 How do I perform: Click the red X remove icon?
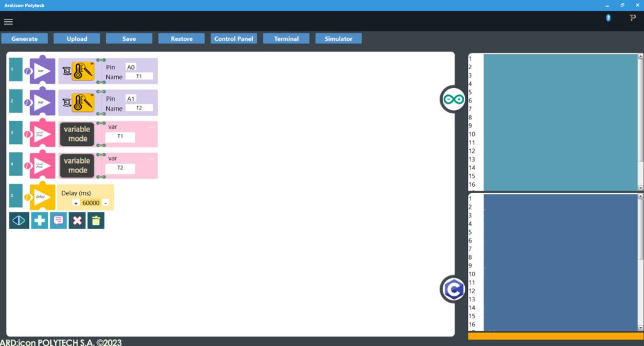[x=77, y=220]
